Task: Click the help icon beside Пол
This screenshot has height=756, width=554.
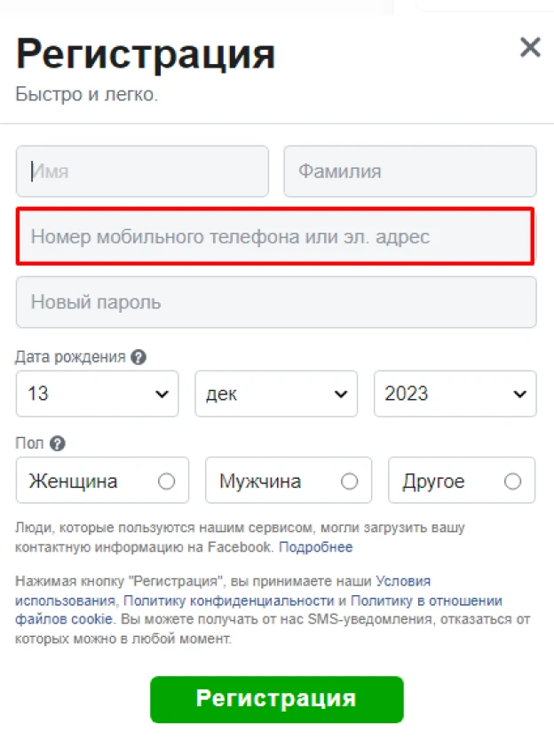Action: click(58, 443)
